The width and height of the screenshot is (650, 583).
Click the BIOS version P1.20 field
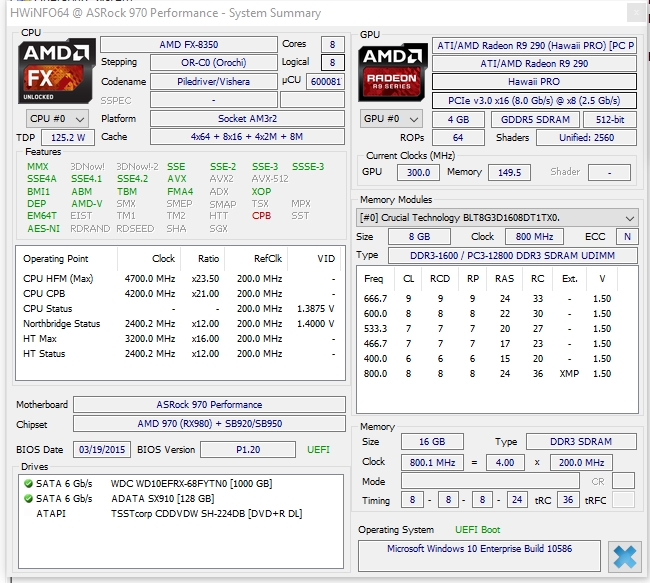[248, 450]
